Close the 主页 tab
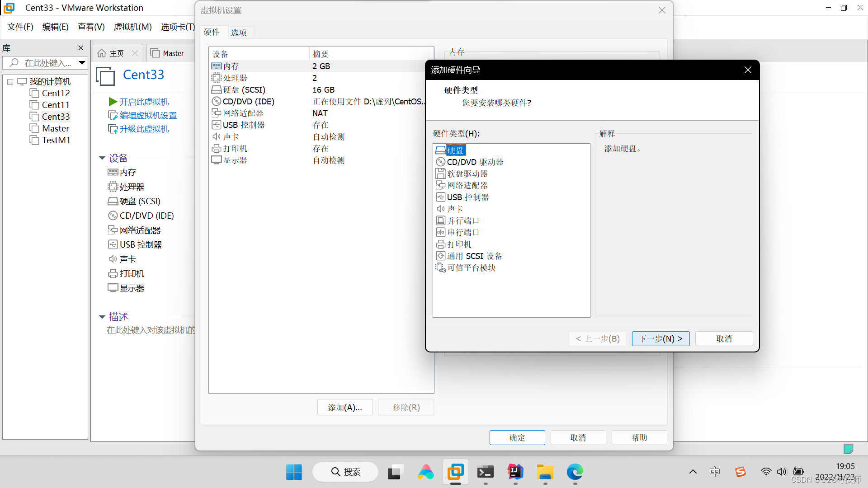Image resolution: width=868 pixels, height=488 pixels. pyautogui.click(x=135, y=53)
